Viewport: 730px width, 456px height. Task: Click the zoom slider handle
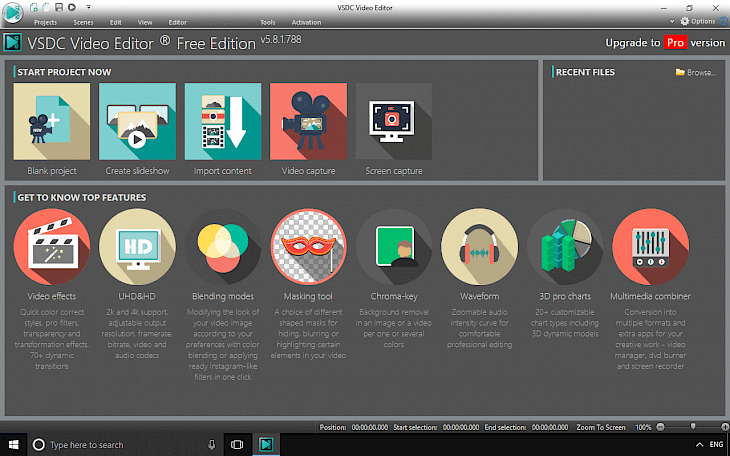tap(693, 427)
